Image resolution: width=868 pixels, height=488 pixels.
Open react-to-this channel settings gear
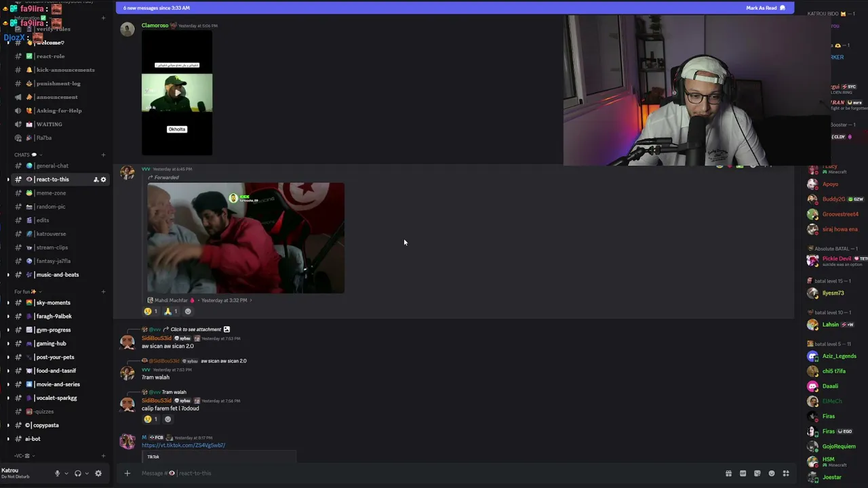pos(104,180)
